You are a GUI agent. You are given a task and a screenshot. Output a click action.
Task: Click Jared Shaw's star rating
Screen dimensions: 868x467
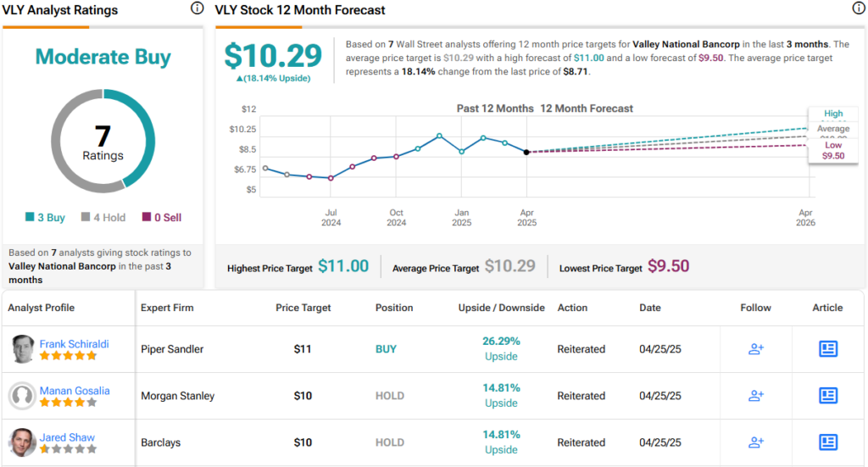point(68,448)
